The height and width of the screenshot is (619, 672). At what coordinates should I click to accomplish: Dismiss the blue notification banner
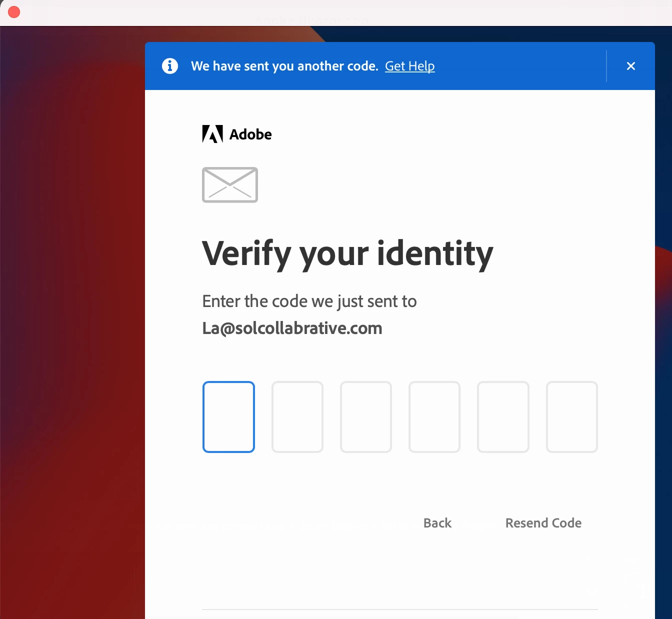(x=630, y=66)
